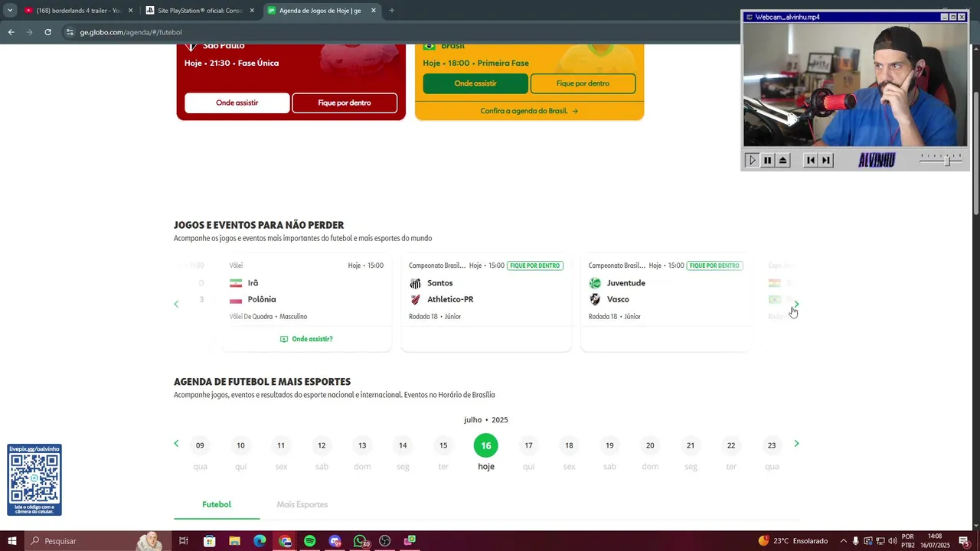
Task: Close the borderlands 4 trailer tab
Action: (130, 11)
